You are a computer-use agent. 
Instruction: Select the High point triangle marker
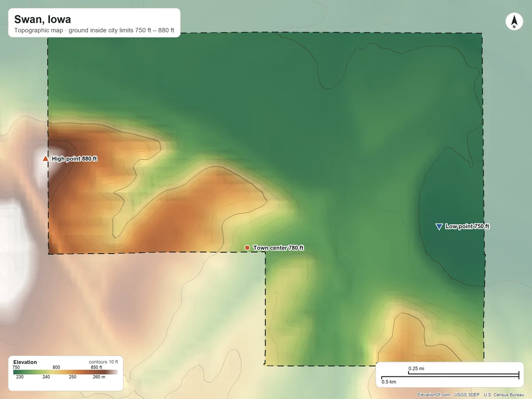click(45, 159)
